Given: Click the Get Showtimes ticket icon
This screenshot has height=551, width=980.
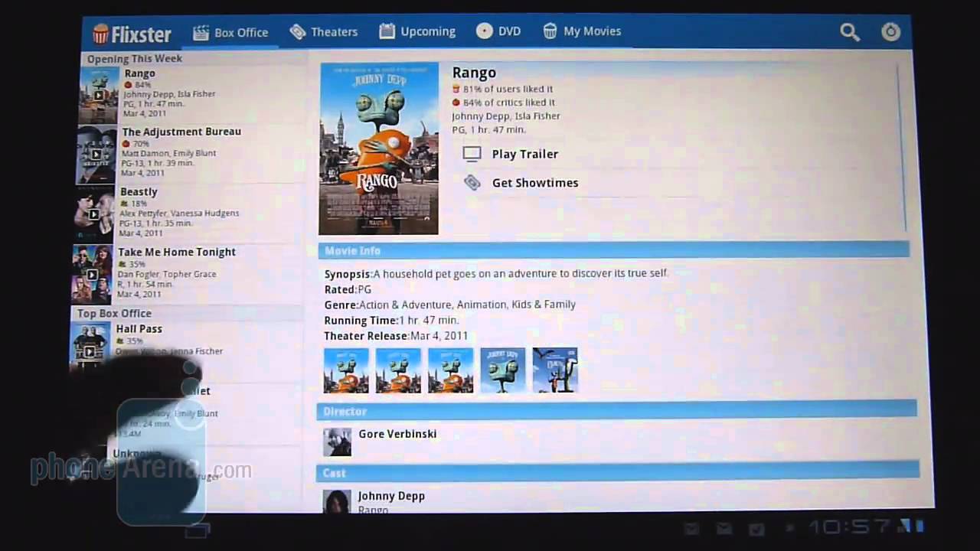Looking at the screenshot, I should coord(472,183).
